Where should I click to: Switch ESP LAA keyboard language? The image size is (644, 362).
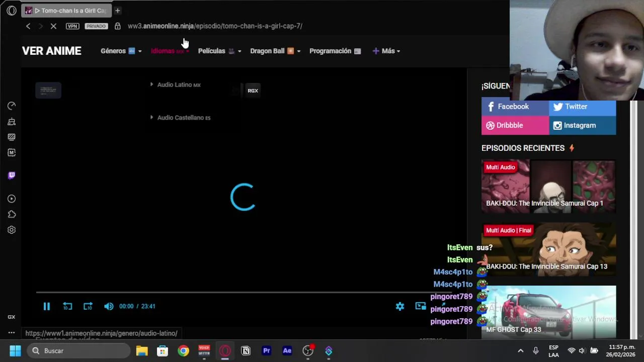(x=553, y=351)
